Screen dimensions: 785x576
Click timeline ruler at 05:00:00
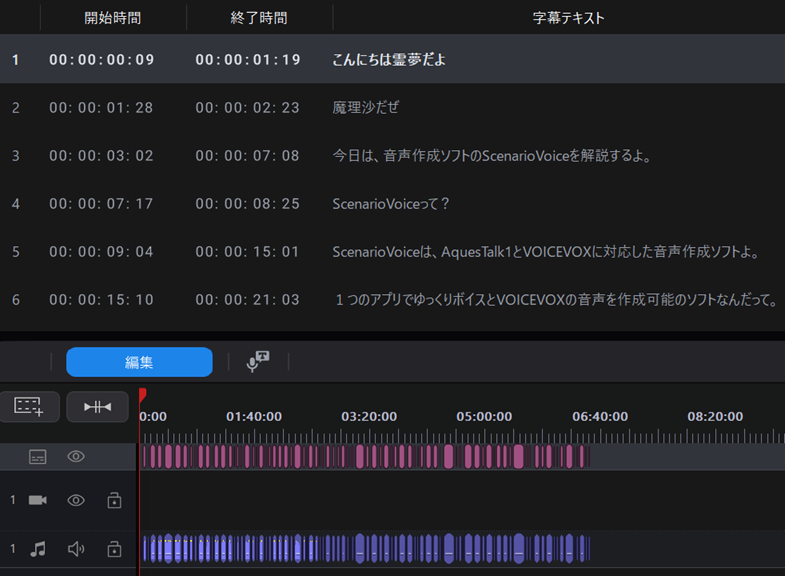(x=484, y=416)
